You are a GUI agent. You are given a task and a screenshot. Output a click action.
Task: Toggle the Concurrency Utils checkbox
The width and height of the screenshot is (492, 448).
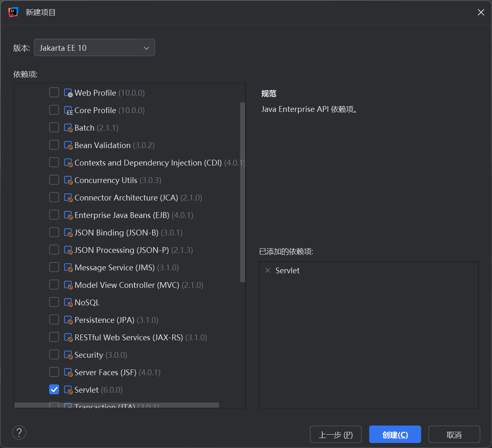tap(54, 180)
